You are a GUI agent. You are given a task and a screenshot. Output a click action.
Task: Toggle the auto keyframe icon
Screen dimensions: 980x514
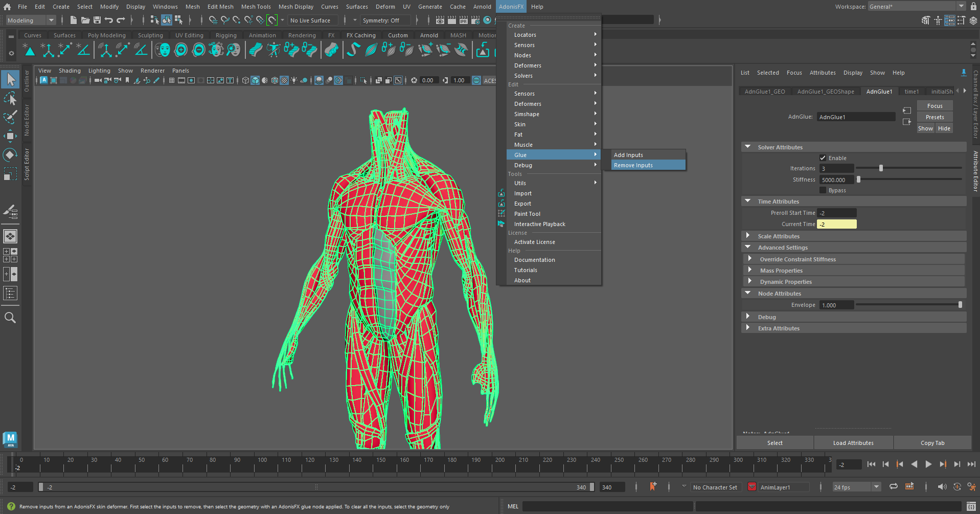(957, 487)
